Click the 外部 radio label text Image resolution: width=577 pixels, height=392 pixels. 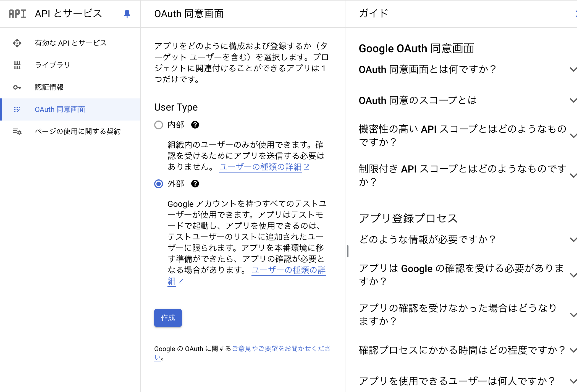click(x=176, y=184)
